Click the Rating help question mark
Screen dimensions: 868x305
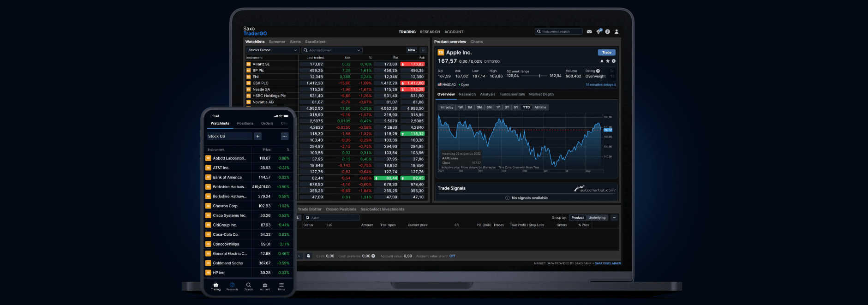coord(598,71)
